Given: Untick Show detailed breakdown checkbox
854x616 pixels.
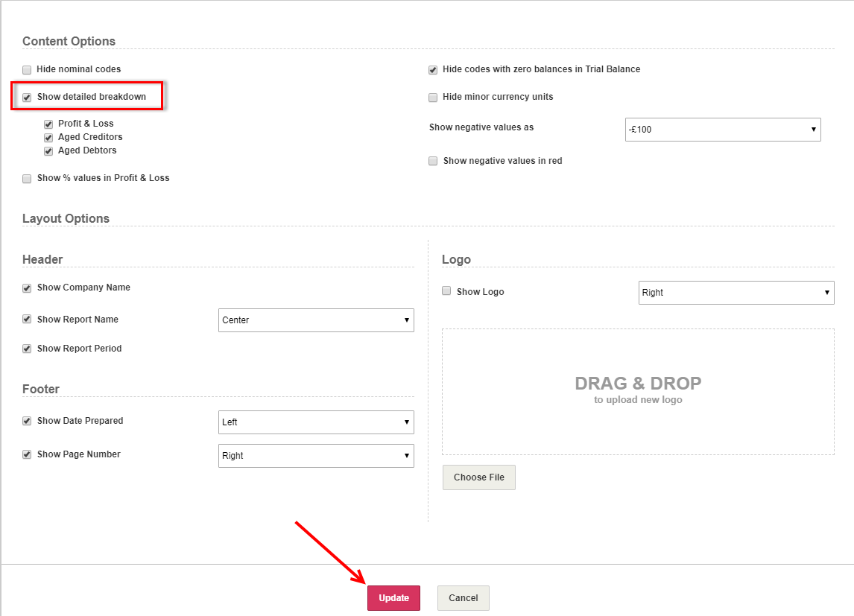Looking at the screenshot, I should [27, 98].
